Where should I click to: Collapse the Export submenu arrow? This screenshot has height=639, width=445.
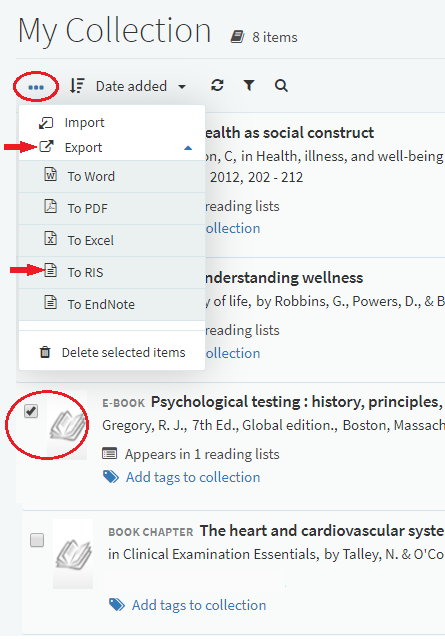[188, 148]
